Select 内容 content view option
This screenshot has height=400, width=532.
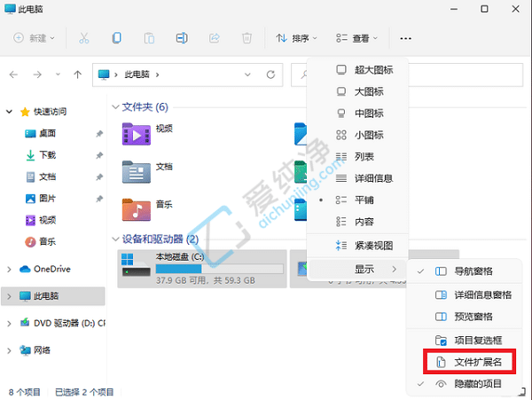[357, 222]
